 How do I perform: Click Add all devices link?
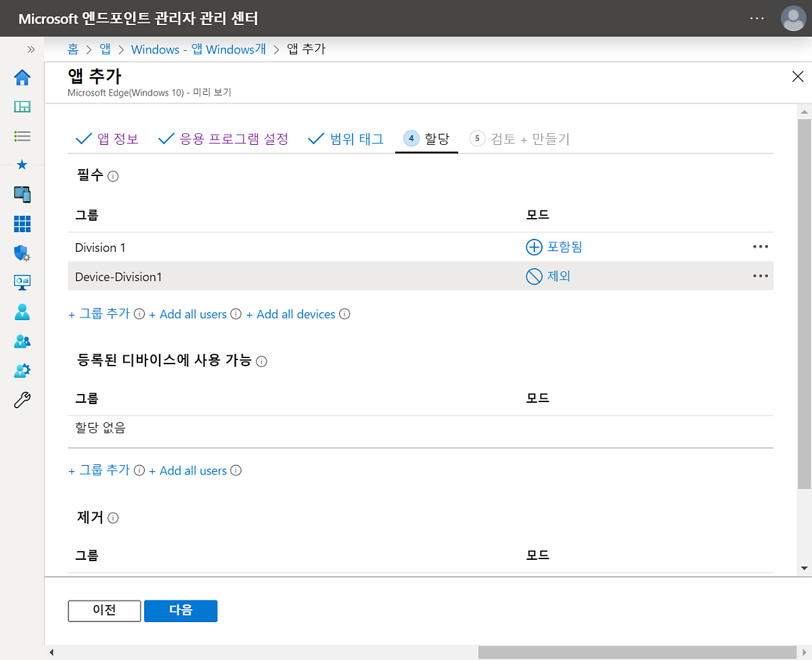[x=291, y=314]
